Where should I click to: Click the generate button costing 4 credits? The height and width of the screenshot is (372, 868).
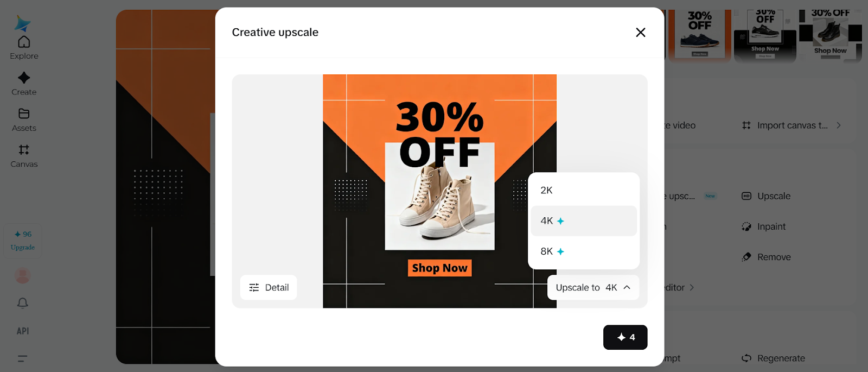(625, 337)
